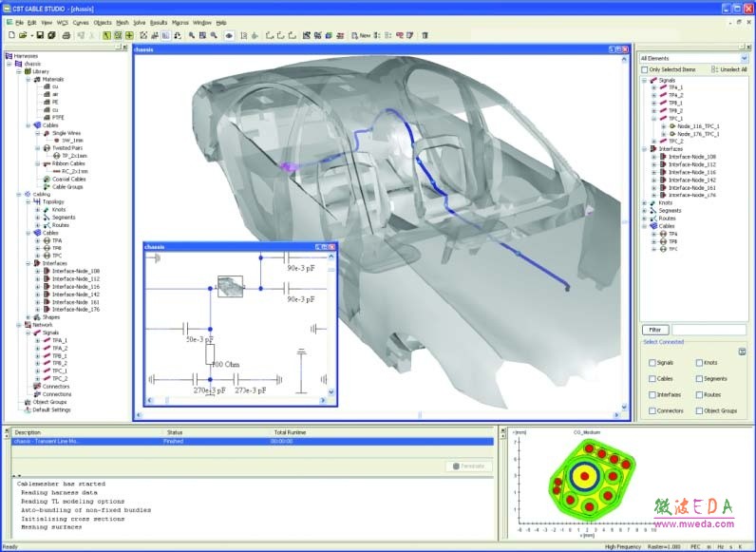
Task: Click the trash delete toolbar icon
Action: (425, 35)
